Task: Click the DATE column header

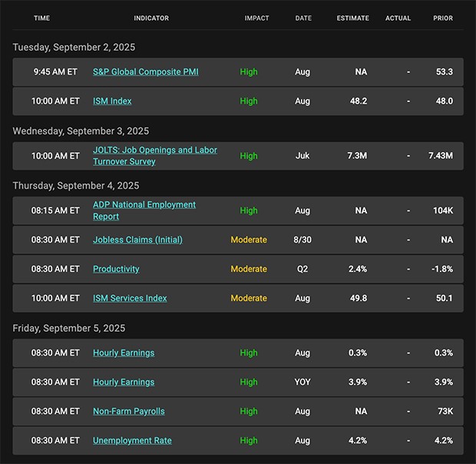Action: pyautogui.click(x=303, y=18)
